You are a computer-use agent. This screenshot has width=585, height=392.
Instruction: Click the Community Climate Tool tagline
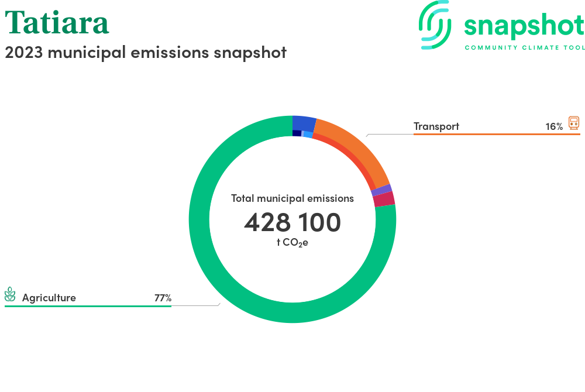click(524, 47)
